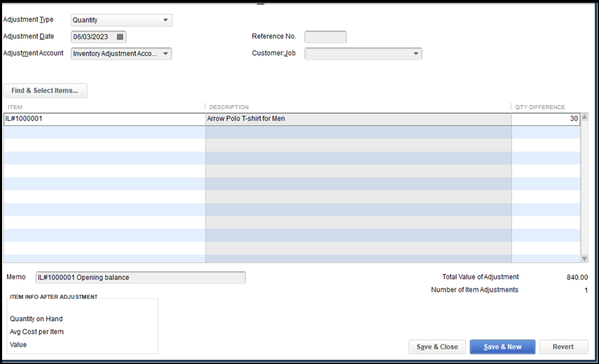Open the Adjustment Type dropdown

point(165,20)
